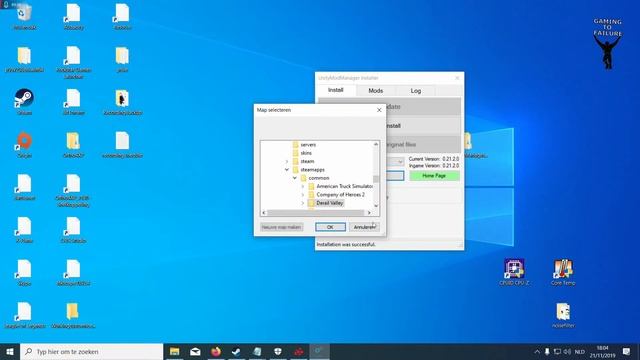This screenshot has width=640, height=360.
Task: Open the game dropdown in UnityModManager installer
Action: coord(400,162)
